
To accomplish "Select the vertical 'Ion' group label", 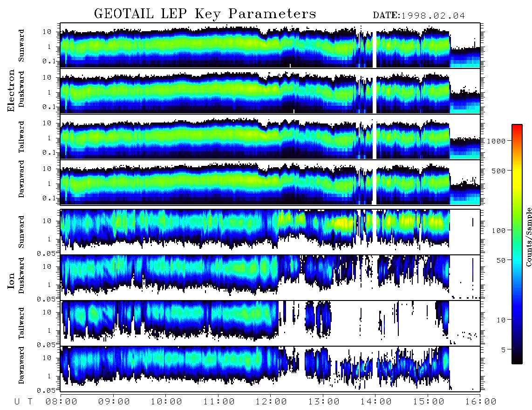I will tap(11, 280).
